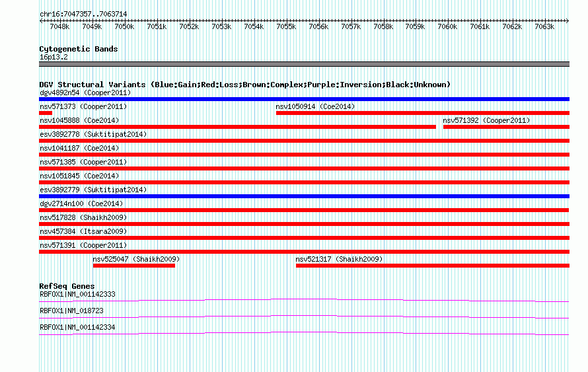
Task: Open the esv3892778 (Suktitipat2014) label
Action: point(93,134)
